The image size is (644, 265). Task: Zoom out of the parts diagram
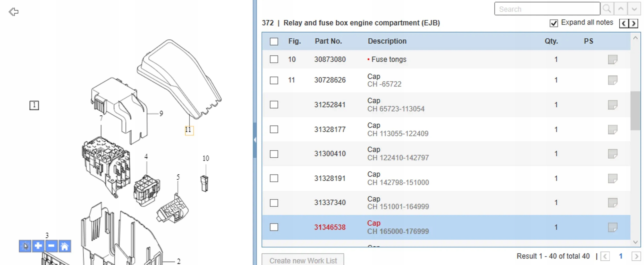click(51, 246)
